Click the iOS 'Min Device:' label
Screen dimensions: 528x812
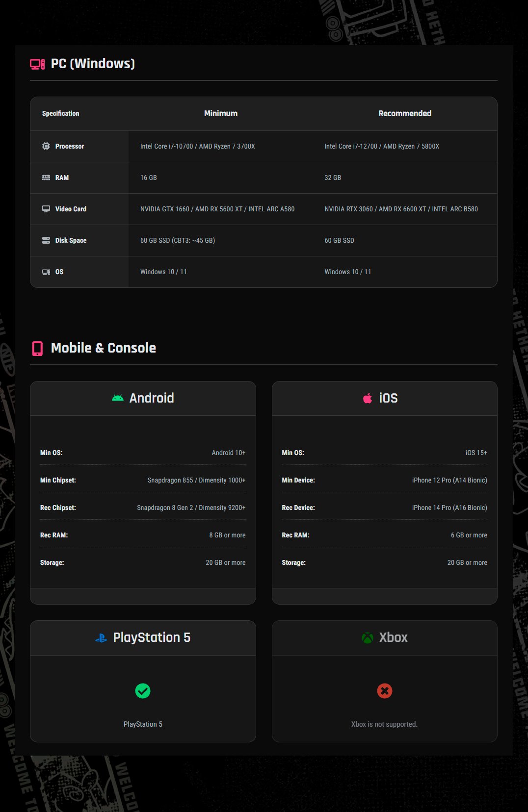coord(298,480)
